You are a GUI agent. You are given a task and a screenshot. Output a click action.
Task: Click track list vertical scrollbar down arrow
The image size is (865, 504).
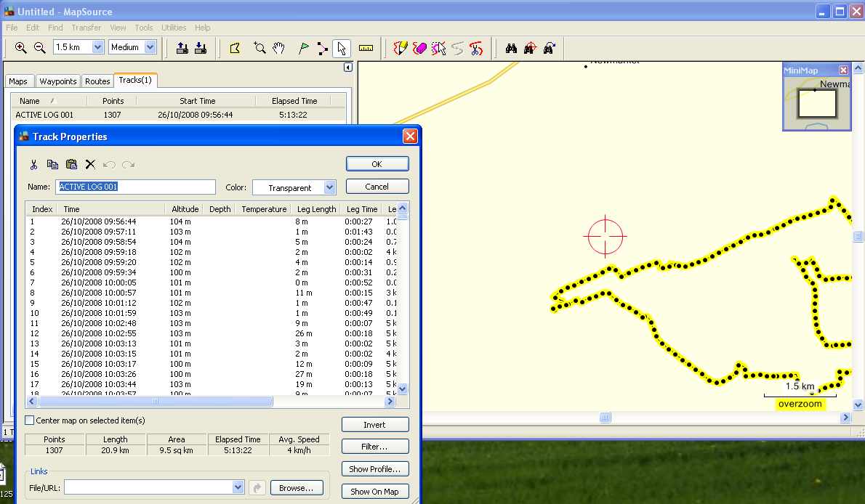point(402,389)
